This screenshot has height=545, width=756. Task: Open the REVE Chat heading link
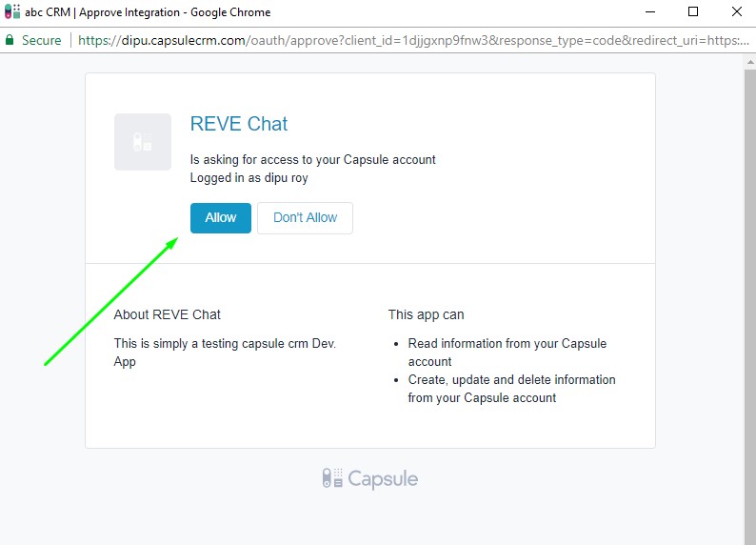238,124
